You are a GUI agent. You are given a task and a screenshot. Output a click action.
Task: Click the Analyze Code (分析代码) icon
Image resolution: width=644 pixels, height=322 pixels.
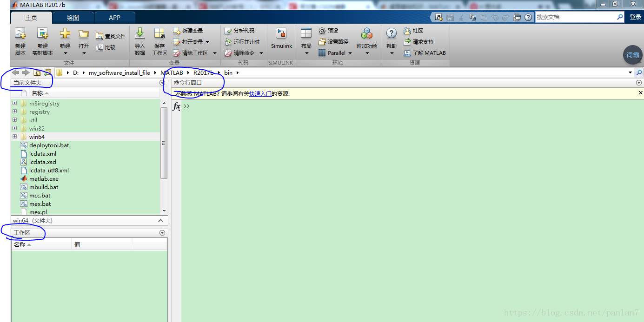(228, 31)
